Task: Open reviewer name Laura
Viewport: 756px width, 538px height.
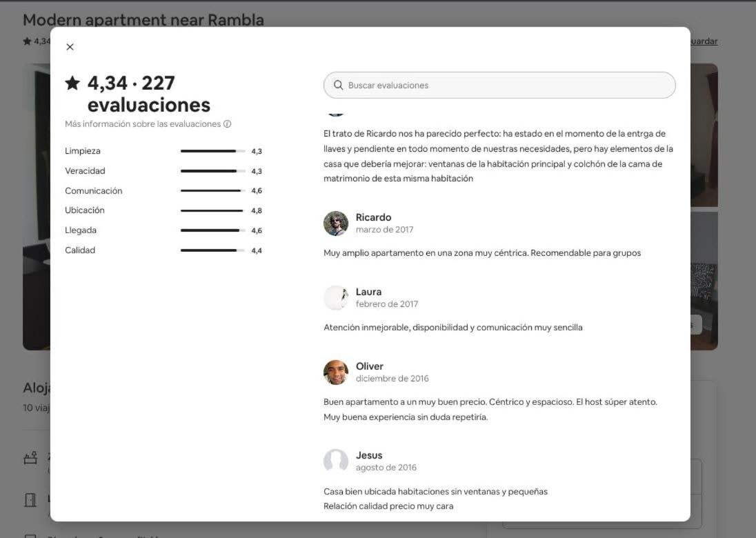Action: point(368,292)
